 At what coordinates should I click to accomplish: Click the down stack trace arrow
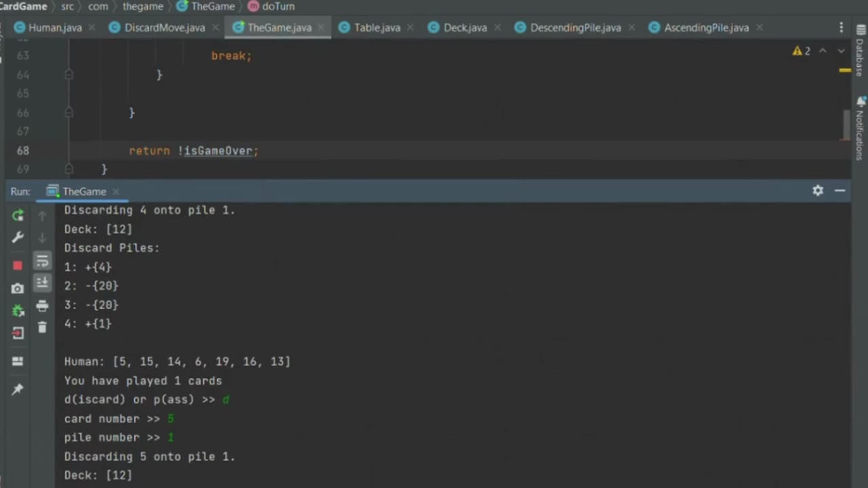42,237
